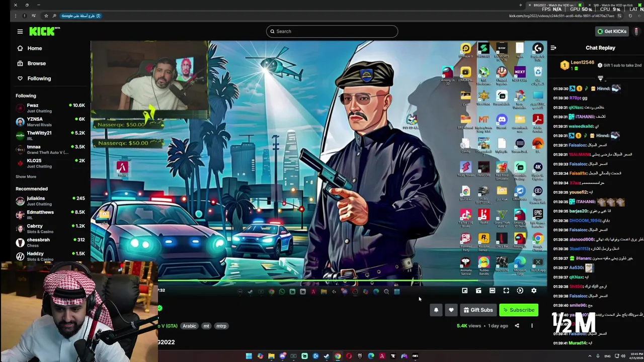Open Cabrzy in Recommended list
Image resolution: width=644 pixels, height=362 pixels.
click(x=50, y=229)
